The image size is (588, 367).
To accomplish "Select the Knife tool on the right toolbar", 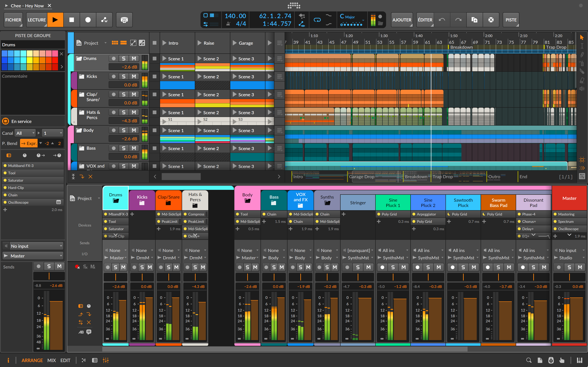I will [582, 71].
